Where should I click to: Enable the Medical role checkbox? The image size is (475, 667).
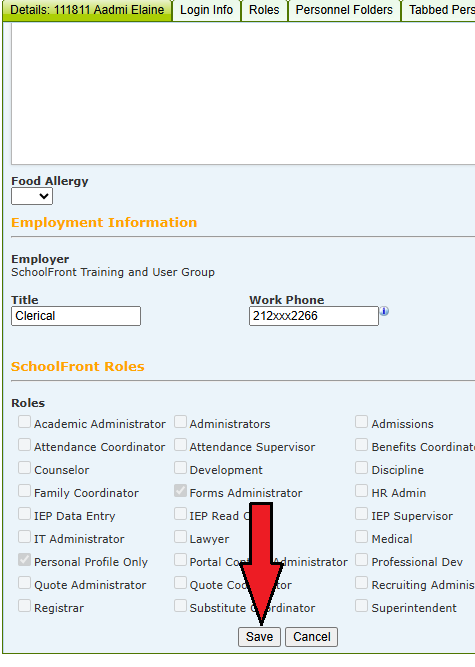[361, 537]
